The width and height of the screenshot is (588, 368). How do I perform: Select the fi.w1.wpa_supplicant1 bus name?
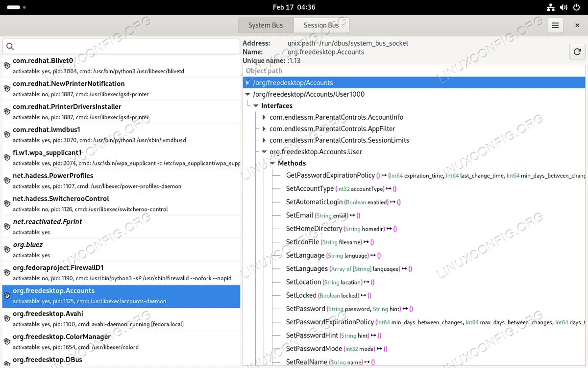click(121, 158)
